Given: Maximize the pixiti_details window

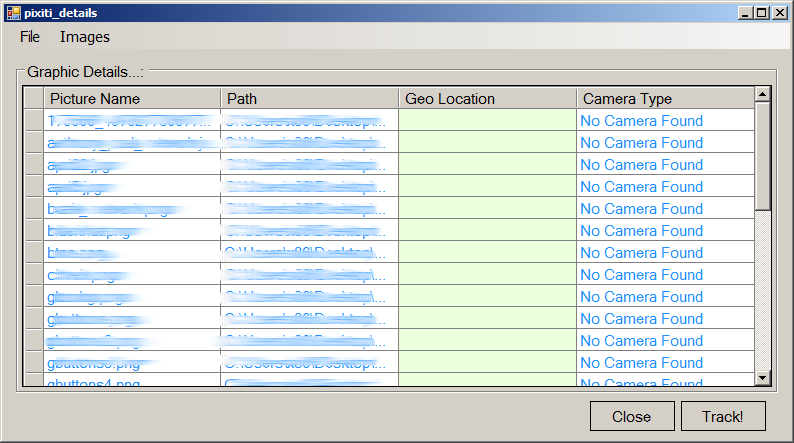Looking at the screenshot, I should [762, 12].
